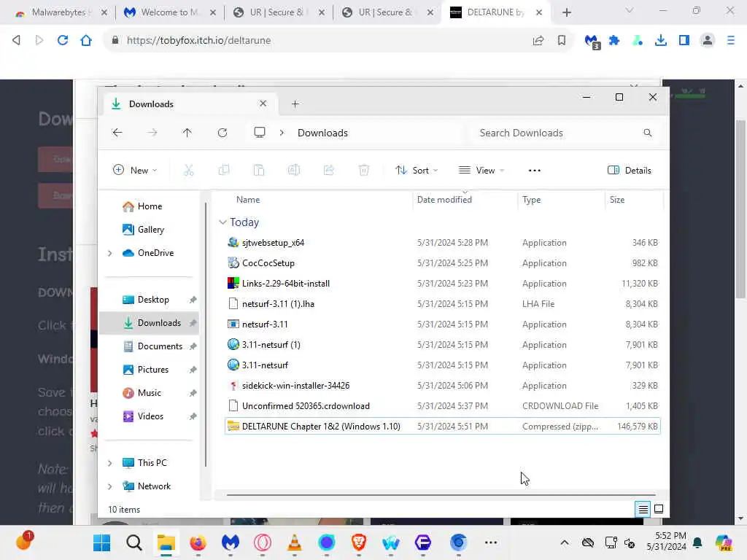The image size is (747, 560).
Task: Click the Search Downloads field
Action: tap(566, 133)
